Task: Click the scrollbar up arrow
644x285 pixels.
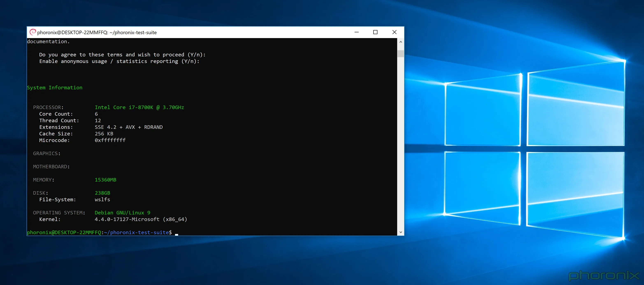Action: [401, 42]
